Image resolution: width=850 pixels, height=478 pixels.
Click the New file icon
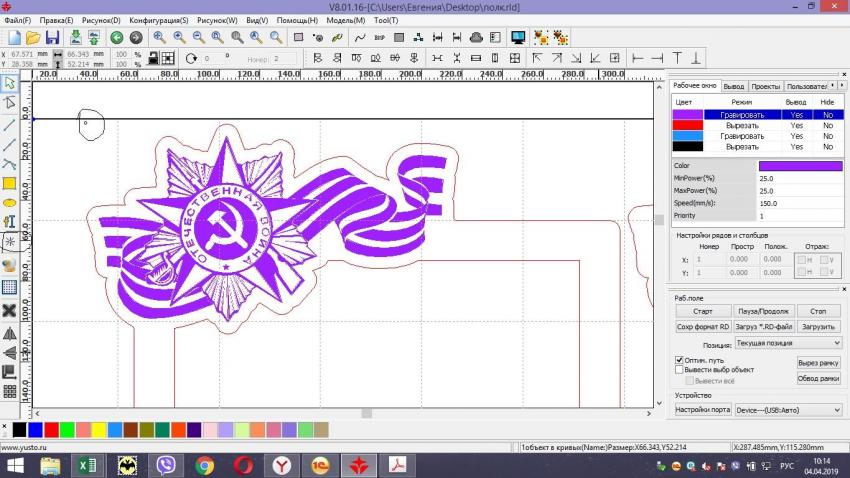(14, 37)
